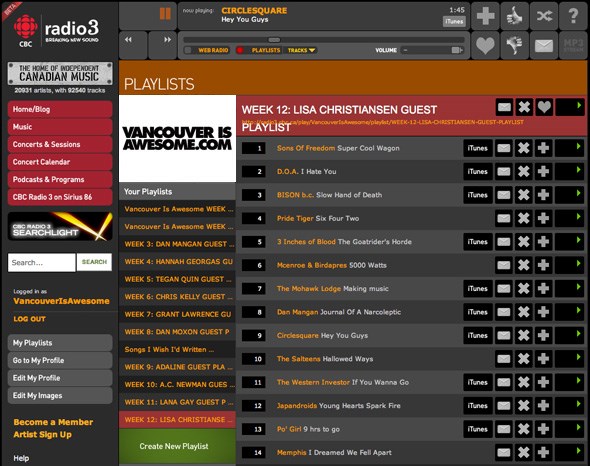Screen dimensions: 590x466
Task: Remove D.O.A. I Hate You track
Action: click(523, 172)
